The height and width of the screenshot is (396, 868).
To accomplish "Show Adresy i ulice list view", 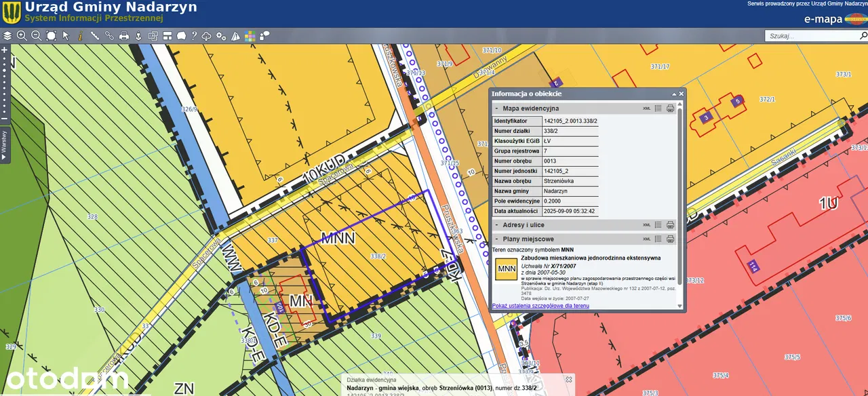I will click(658, 225).
